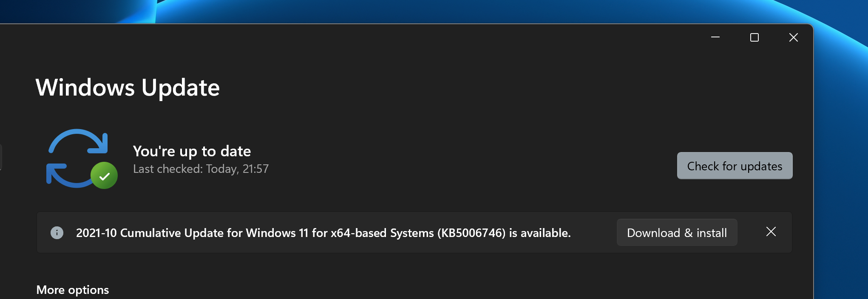The height and width of the screenshot is (299, 868).
Task: Click the minimize window icon
Action: (x=715, y=37)
